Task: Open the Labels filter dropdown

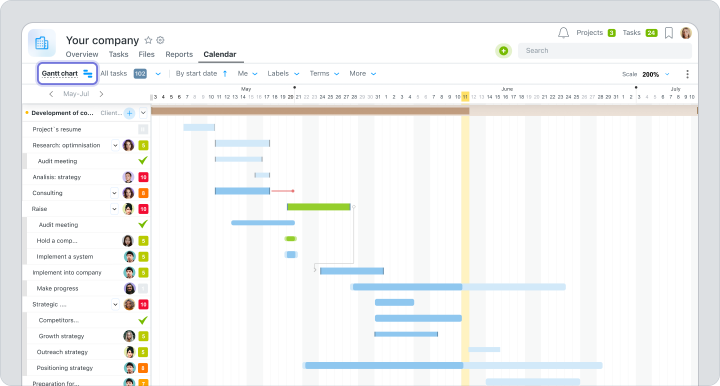Action: click(x=283, y=73)
